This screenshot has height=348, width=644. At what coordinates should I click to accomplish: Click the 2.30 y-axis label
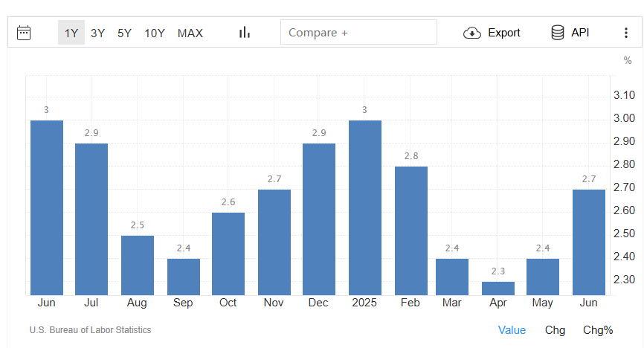tap(624, 280)
